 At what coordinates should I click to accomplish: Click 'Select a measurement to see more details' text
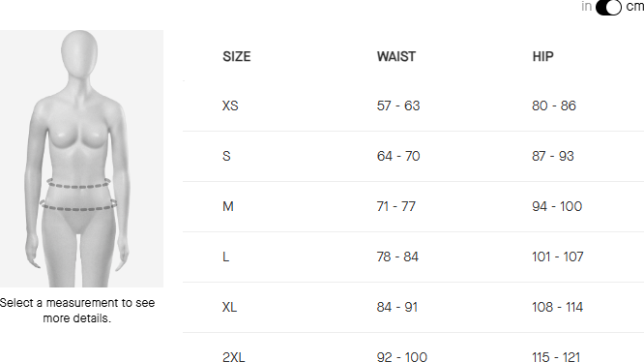coord(77,311)
